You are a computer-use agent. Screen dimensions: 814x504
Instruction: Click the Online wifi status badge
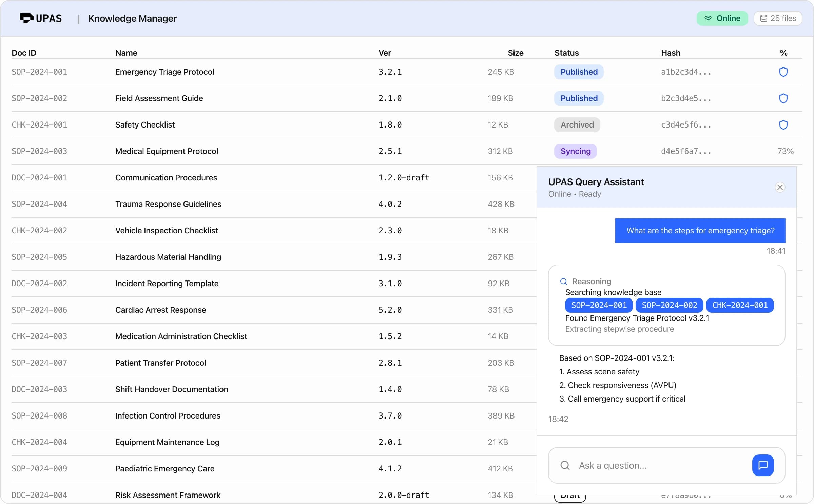tap(722, 18)
